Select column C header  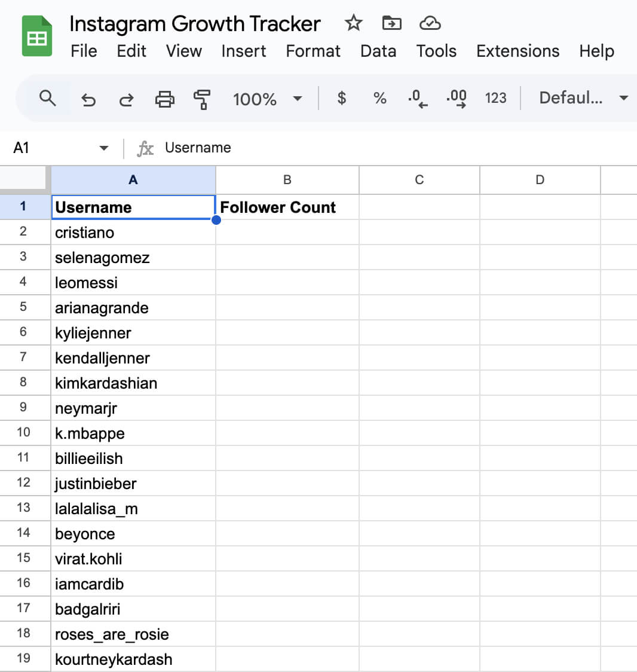419,180
